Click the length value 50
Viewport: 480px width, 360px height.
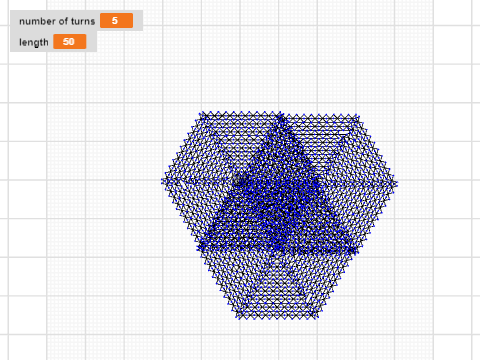[x=70, y=42]
